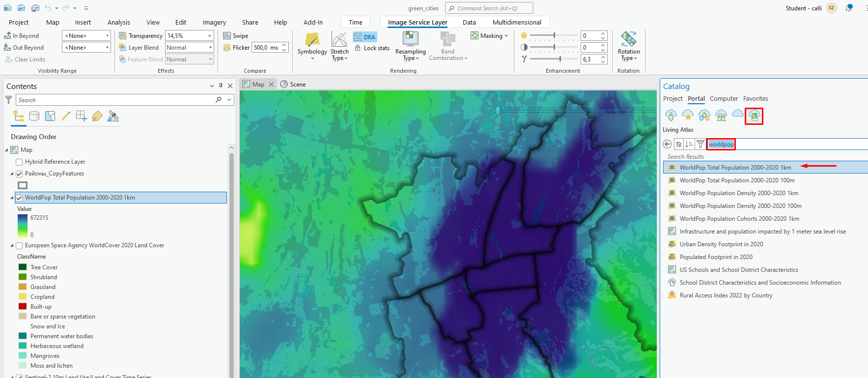Show European Space Agency WorldCover layer
The width and height of the screenshot is (868, 378).
click(x=19, y=246)
